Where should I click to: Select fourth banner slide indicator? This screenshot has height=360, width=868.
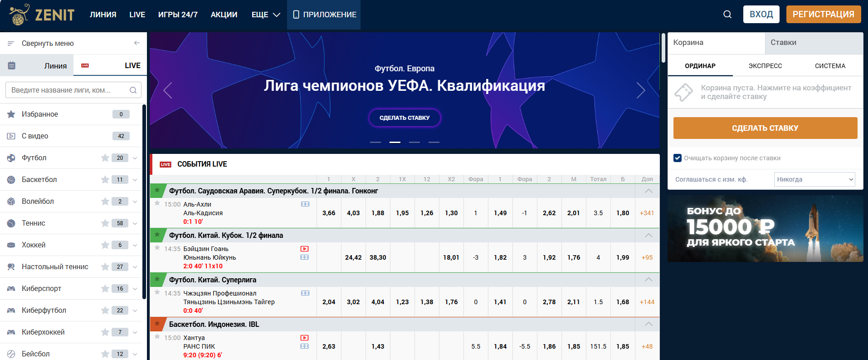pyautogui.click(x=434, y=142)
